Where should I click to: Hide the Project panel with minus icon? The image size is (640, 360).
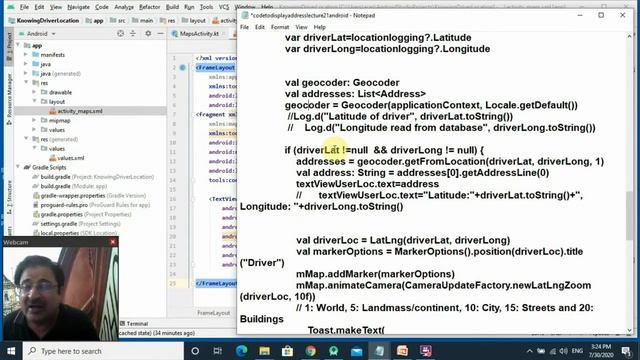(160, 33)
